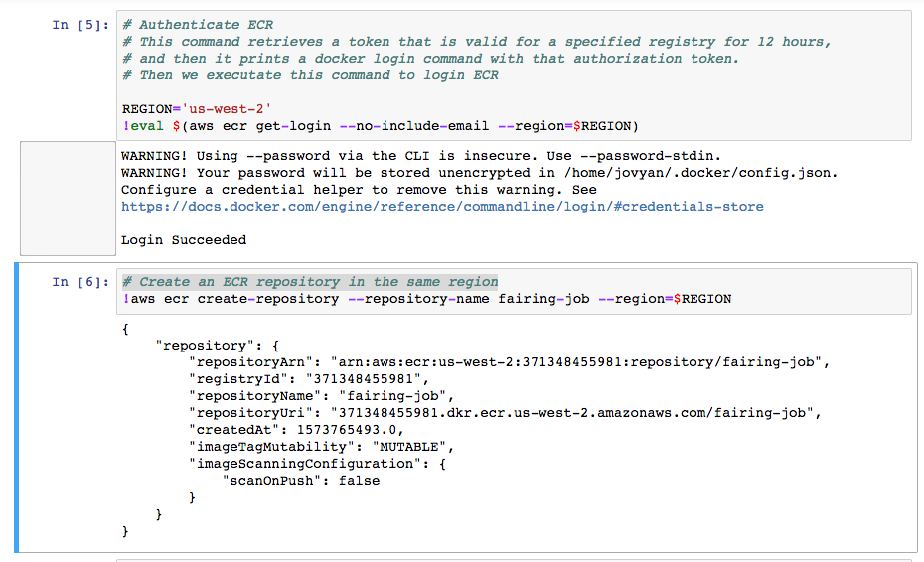Collapse cell 5 output via left gray area
The height and width of the screenshot is (562, 924).
coord(68,199)
